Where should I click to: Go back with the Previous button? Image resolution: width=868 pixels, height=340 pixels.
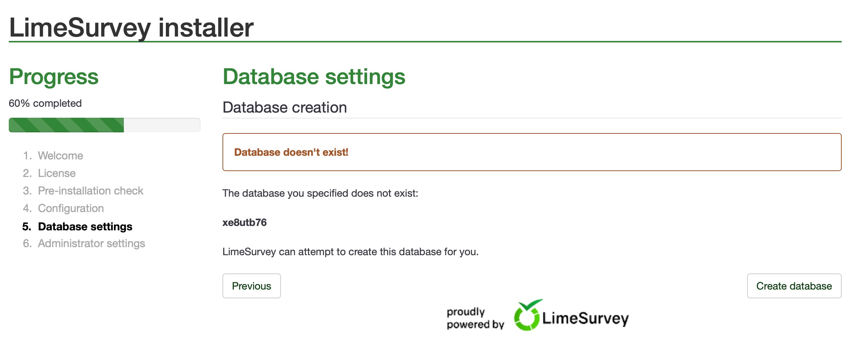pyautogui.click(x=251, y=286)
